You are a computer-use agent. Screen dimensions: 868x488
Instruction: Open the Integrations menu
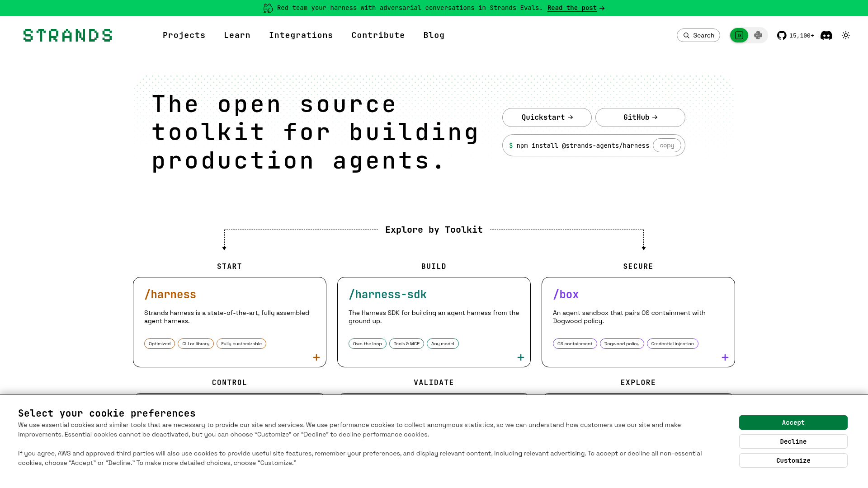(301, 35)
